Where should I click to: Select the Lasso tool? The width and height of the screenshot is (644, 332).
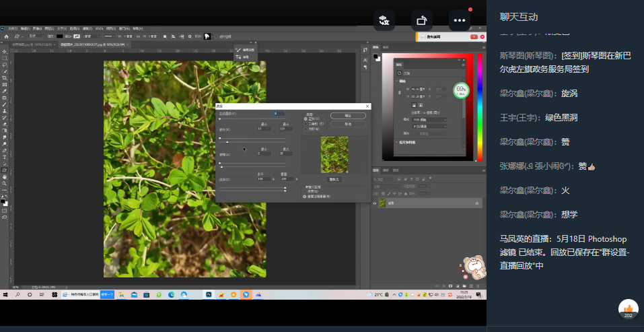click(x=5, y=65)
